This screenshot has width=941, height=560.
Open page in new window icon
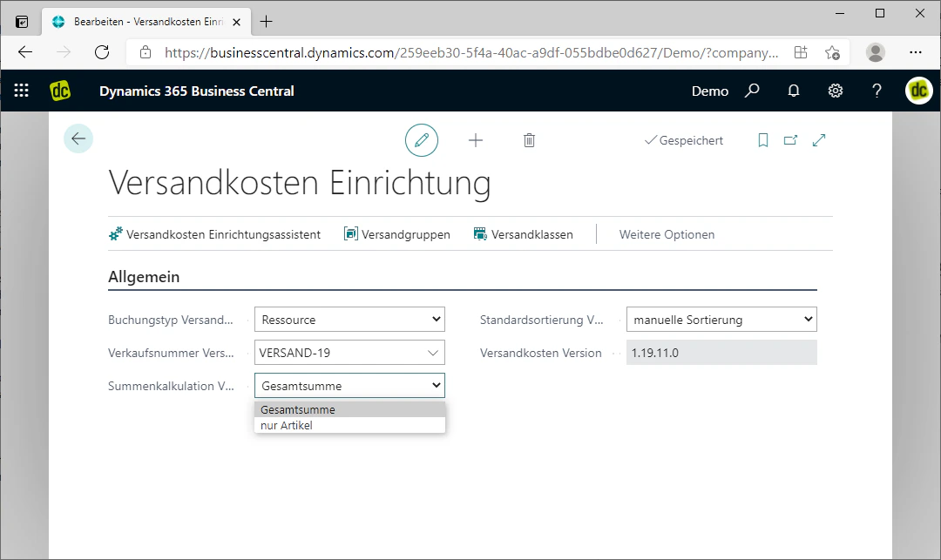click(790, 140)
